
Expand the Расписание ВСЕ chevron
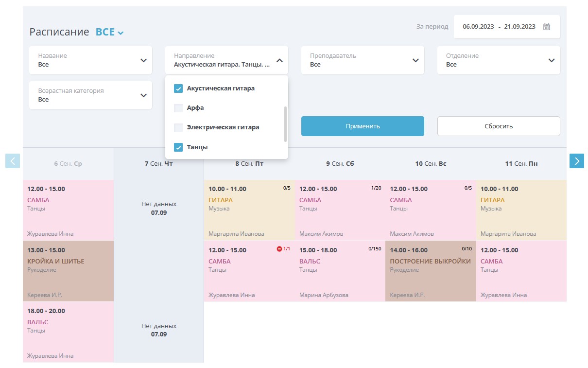121,33
